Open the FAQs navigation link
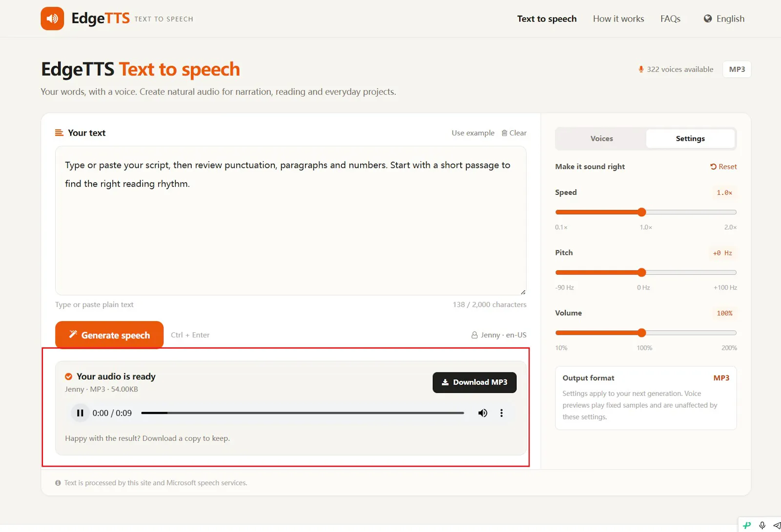The height and width of the screenshot is (532, 781). click(x=670, y=19)
